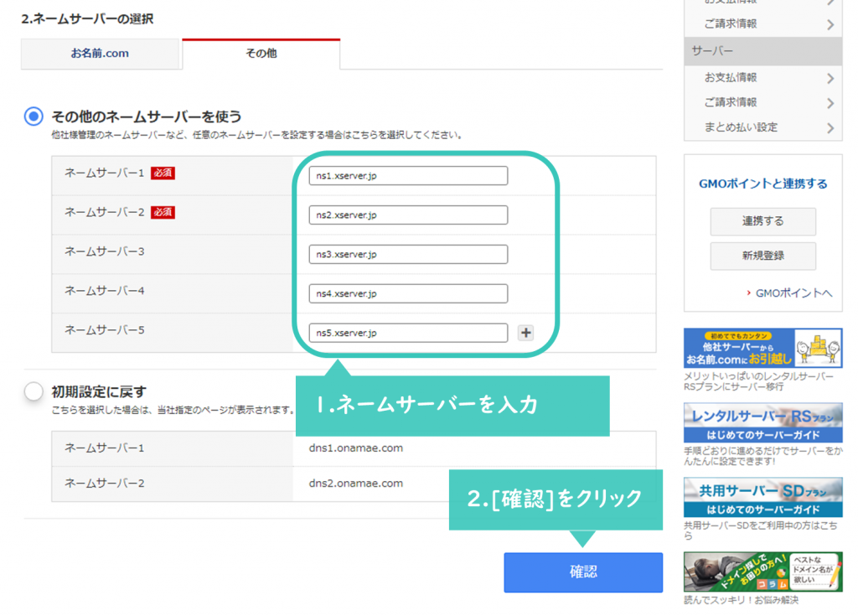Select the その他 tab
Viewport: 858px width, 616px height.
261,54
